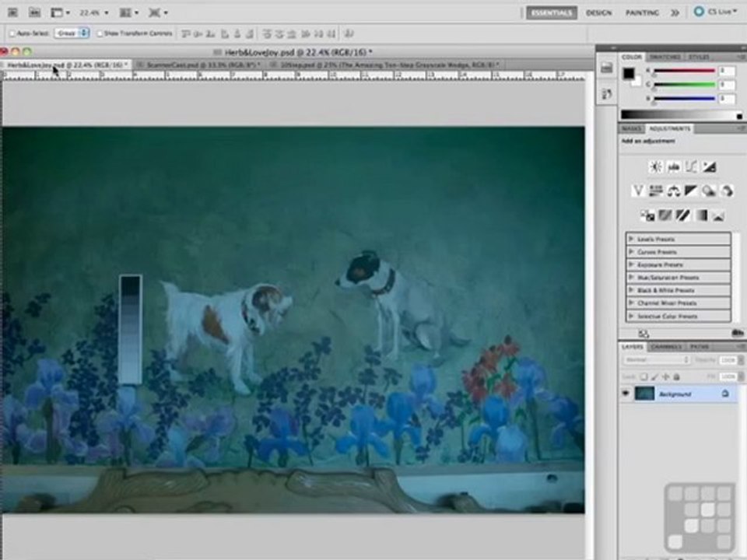Distribute top edges icon in options bar
Viewport: 747px width, 560px height.
click(x=267, y=33)
